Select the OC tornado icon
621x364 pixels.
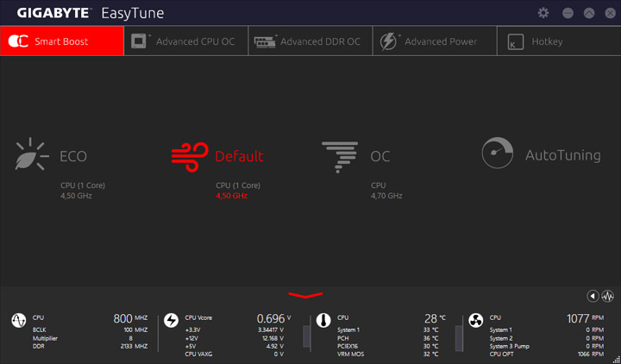pos(340,157)
